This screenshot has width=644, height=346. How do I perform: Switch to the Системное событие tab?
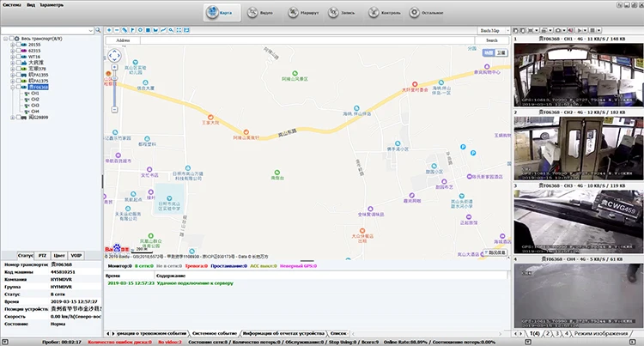(215, 333)
